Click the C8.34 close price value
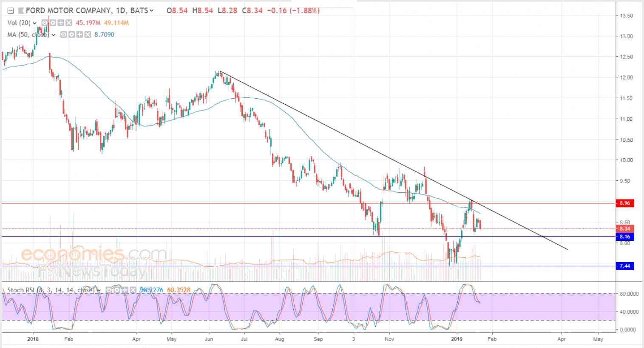The image size is (644, 348). 252,11
